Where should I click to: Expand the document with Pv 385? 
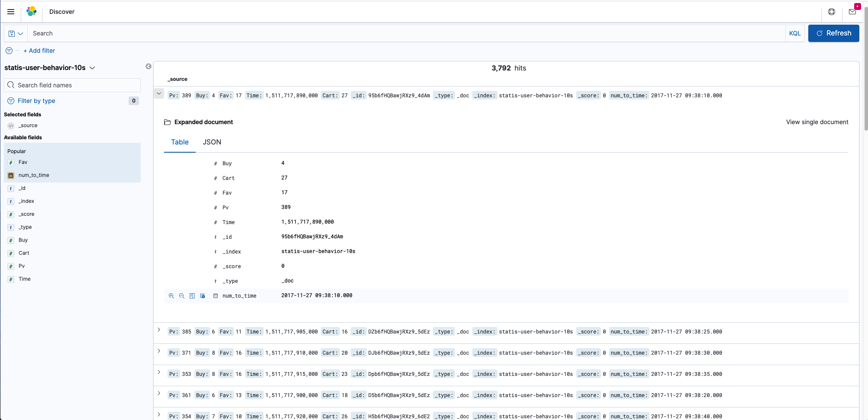[x=158, y=330]
